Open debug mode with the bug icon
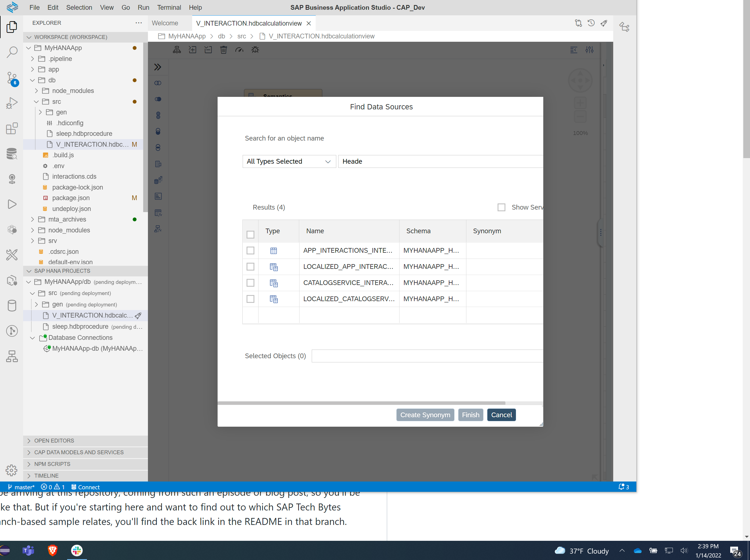Viewport: 750px width, 560px height. tap(255, 50)
